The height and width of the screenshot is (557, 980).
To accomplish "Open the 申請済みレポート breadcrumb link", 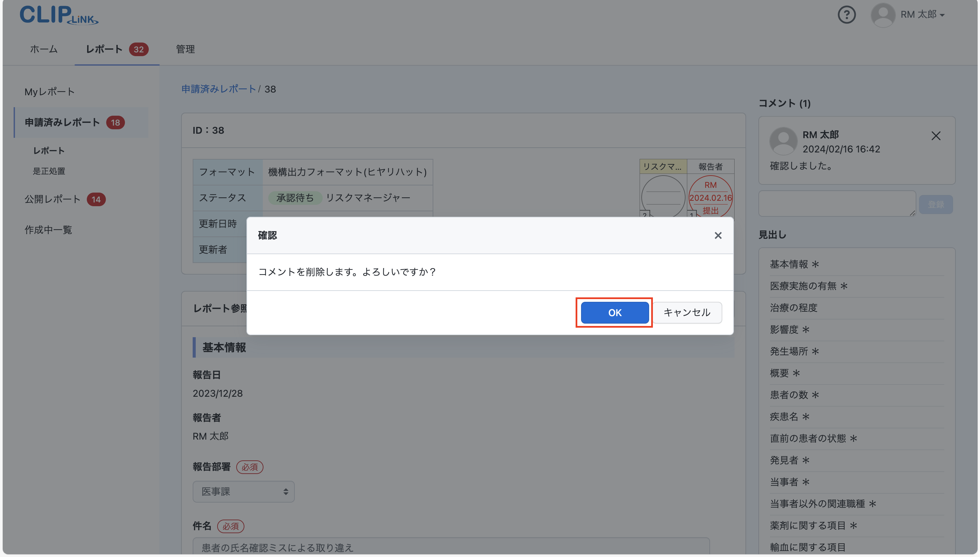I will [x=219, y=89].
